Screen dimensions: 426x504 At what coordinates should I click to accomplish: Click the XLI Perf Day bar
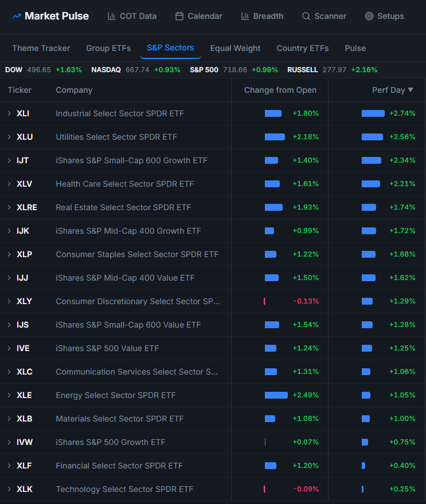point(373,113)
